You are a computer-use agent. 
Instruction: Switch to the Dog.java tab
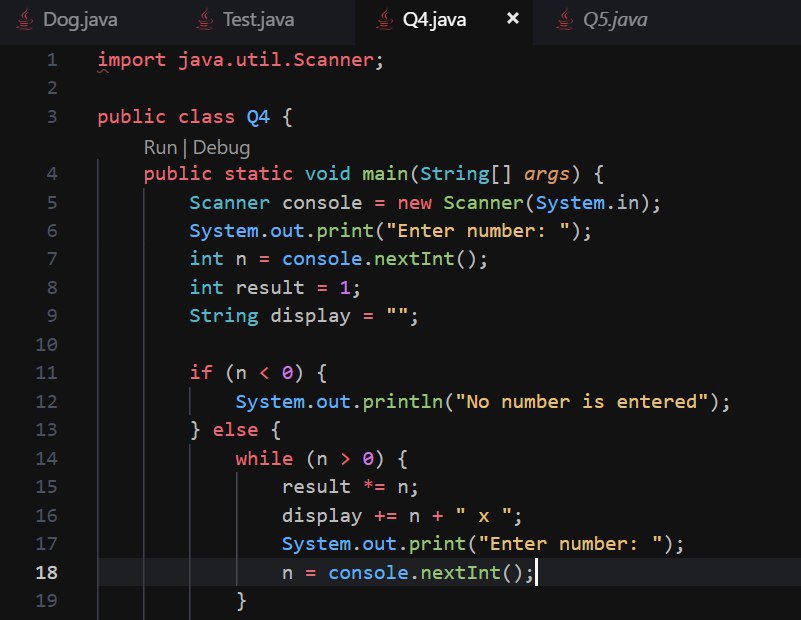coord(80,20)
